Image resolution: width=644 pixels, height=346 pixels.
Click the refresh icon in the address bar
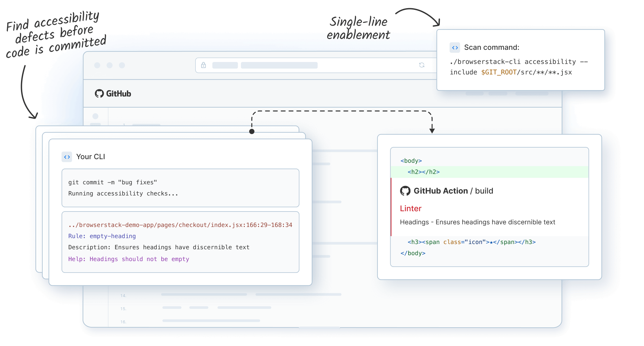click(x=422, y=65)
